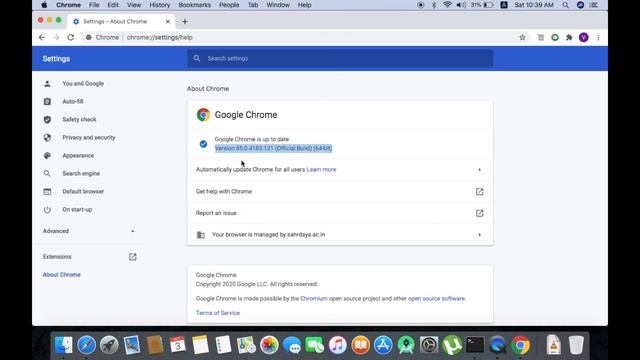Select About Chrome in sidebar
The width and height of the screenshot is (640, 360).
62,275
